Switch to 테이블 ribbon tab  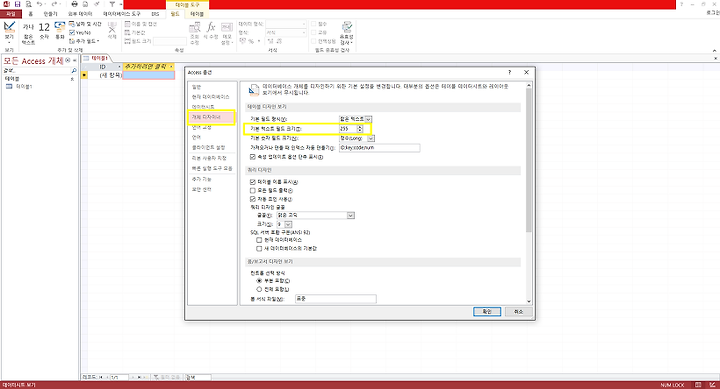(197, 14)
